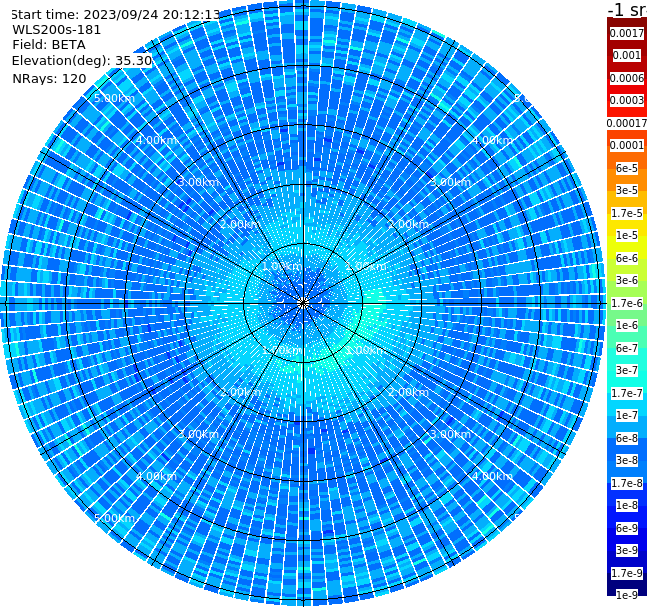647x607 pixels.
Task: Click the 3e-5 colorbar label
Action: click(626, 190)
